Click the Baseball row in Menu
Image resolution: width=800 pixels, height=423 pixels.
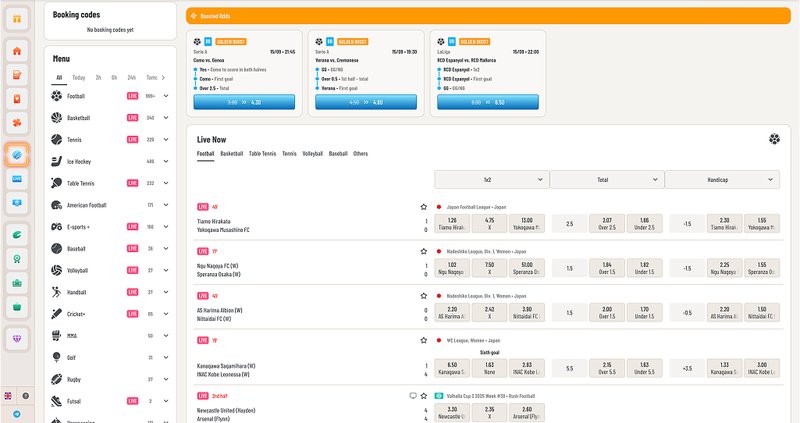[x=110, y=248]
